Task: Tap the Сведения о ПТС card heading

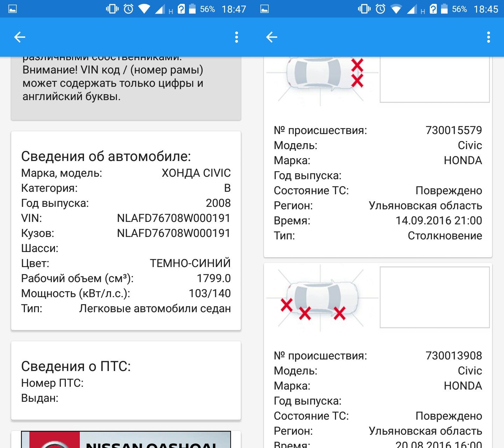Action: click(76, 366)
